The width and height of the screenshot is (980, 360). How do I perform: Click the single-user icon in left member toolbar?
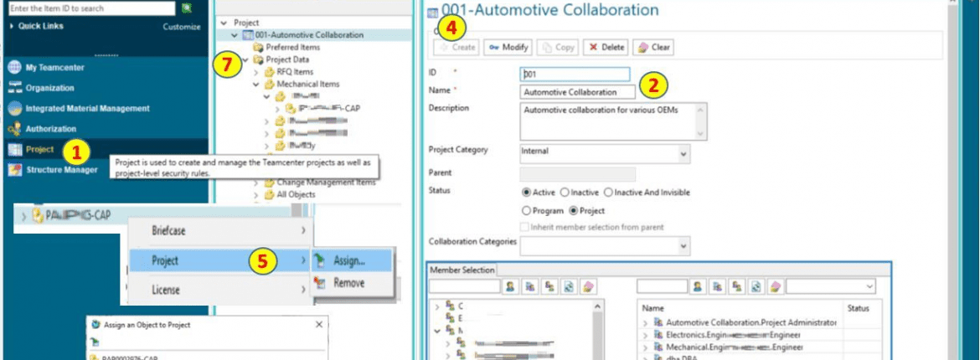click(511, 287)
